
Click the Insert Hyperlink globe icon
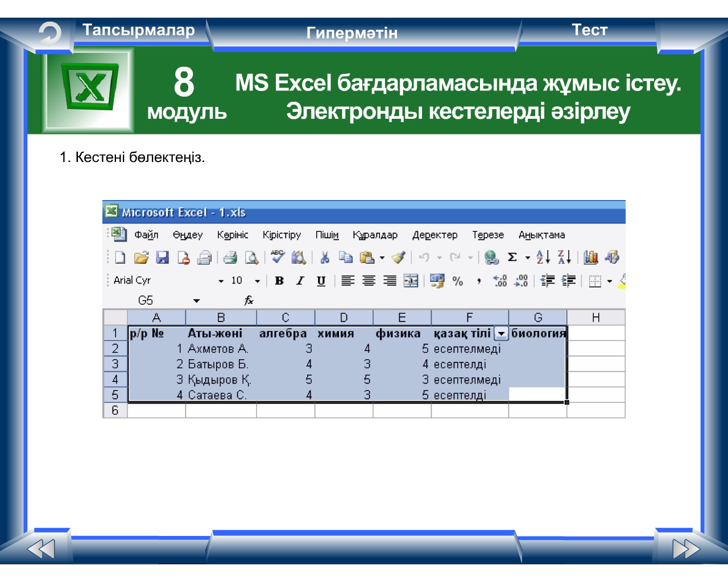[x=491, y=257]
